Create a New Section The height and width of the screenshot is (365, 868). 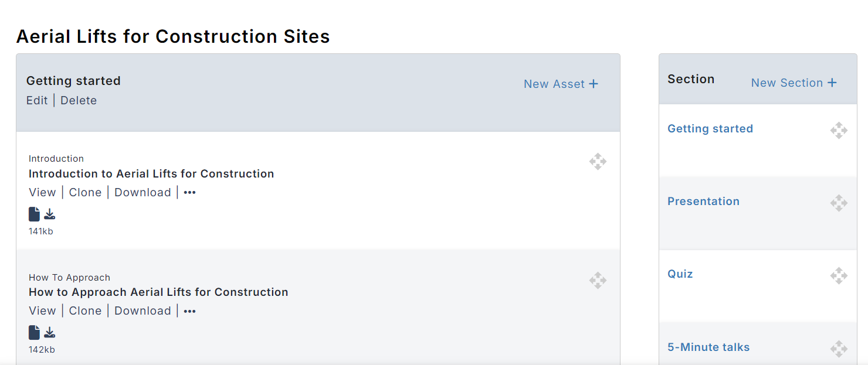(x=794, y=83)
